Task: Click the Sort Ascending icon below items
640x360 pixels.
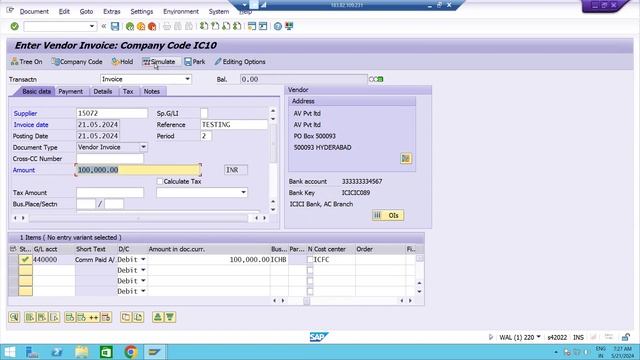Action: click(158, 317)
